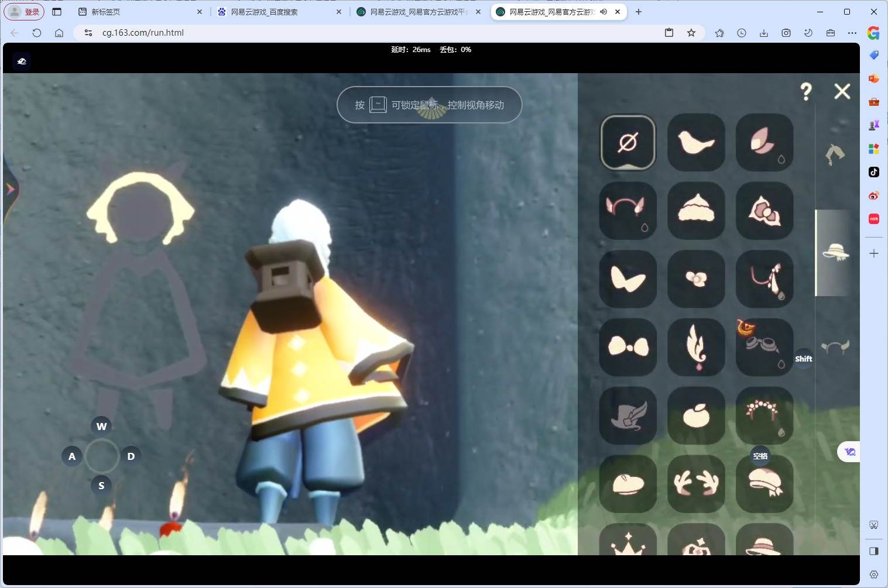
Task: Equip the round fruit head accessory
Action: coord(696,415)
